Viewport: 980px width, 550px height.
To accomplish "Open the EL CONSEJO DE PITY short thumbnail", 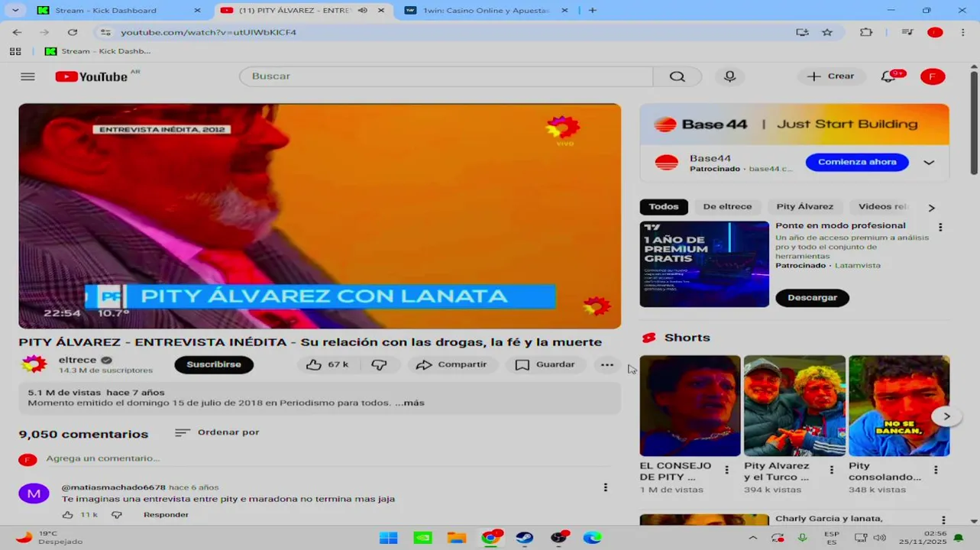I will coord(690,406).
